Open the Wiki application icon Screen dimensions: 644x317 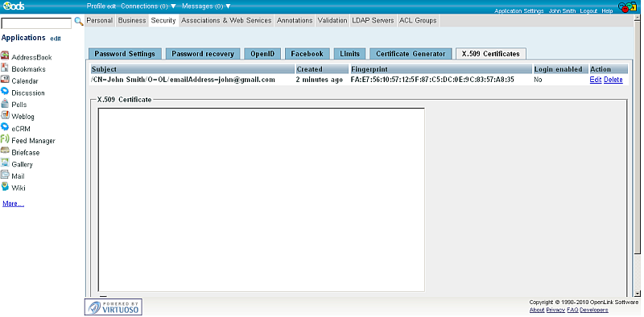[x=5, y=187]
